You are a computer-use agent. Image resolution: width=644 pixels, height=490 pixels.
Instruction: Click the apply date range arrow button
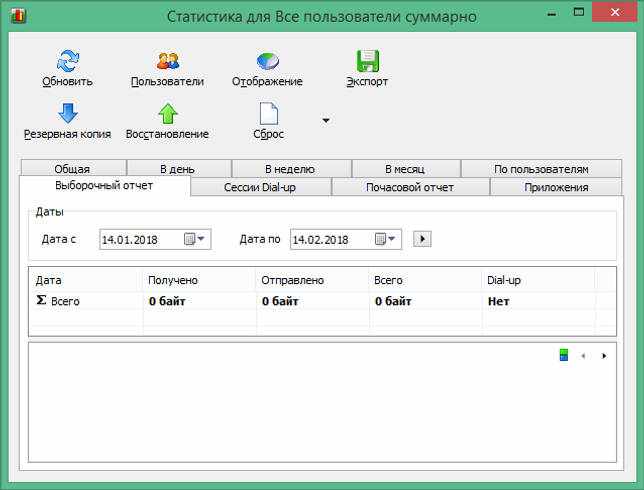click(x=422, y=239)
